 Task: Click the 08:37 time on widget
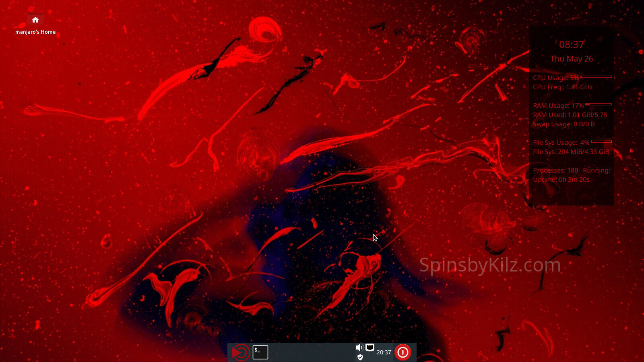click(571, 45)
